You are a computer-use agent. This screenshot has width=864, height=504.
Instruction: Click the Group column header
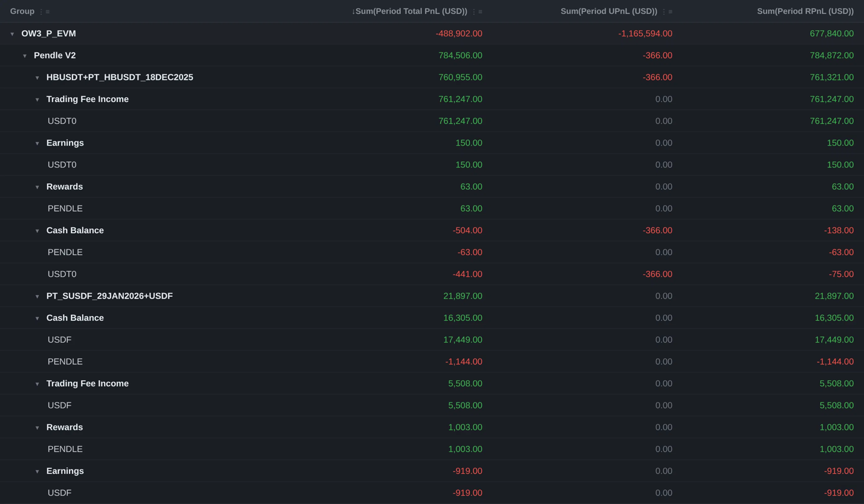point(22,11)
